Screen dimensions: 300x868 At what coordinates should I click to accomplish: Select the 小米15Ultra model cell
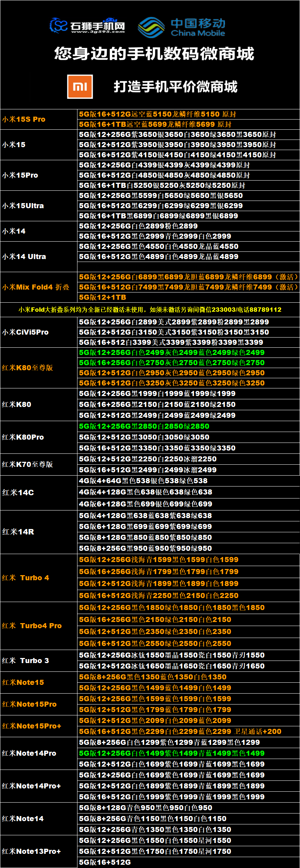pyautogui.click(x=23, y=206)
